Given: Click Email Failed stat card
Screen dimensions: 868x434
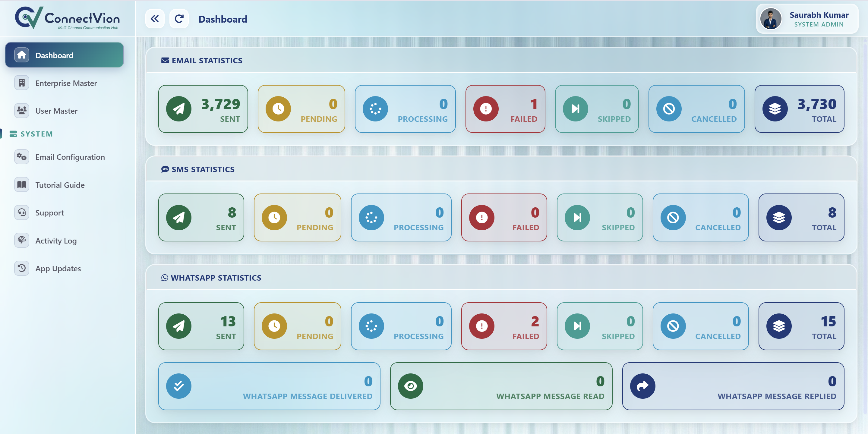Looking at the screenshot, I should tap(505, 109).
